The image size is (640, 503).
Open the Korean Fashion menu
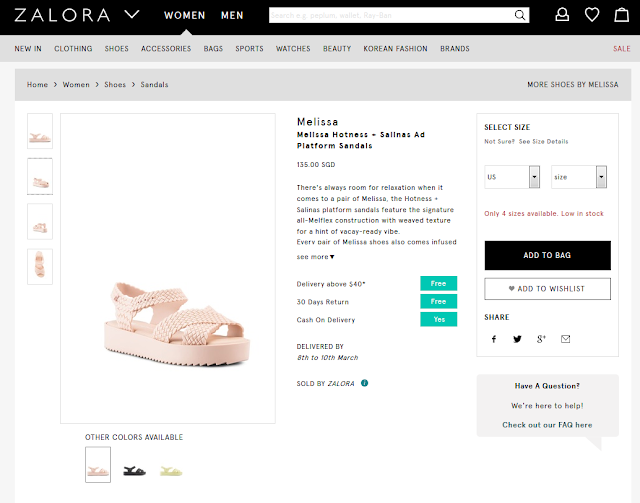[395, 48]
